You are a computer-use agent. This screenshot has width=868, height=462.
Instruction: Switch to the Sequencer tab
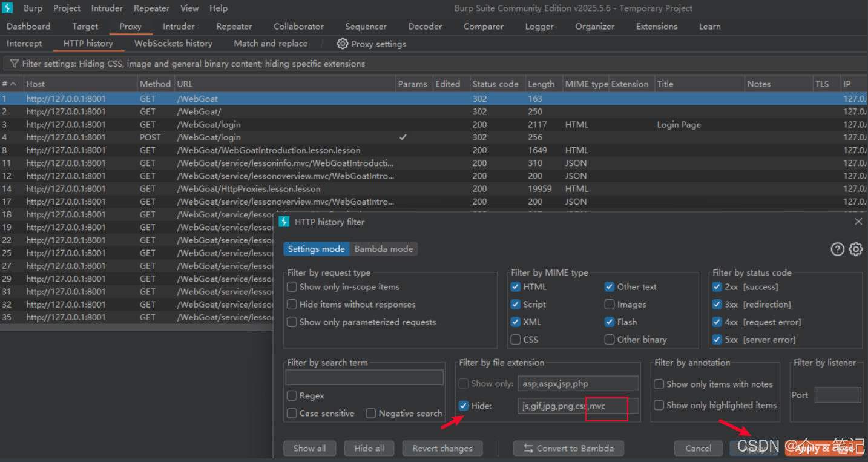point(366,27)
